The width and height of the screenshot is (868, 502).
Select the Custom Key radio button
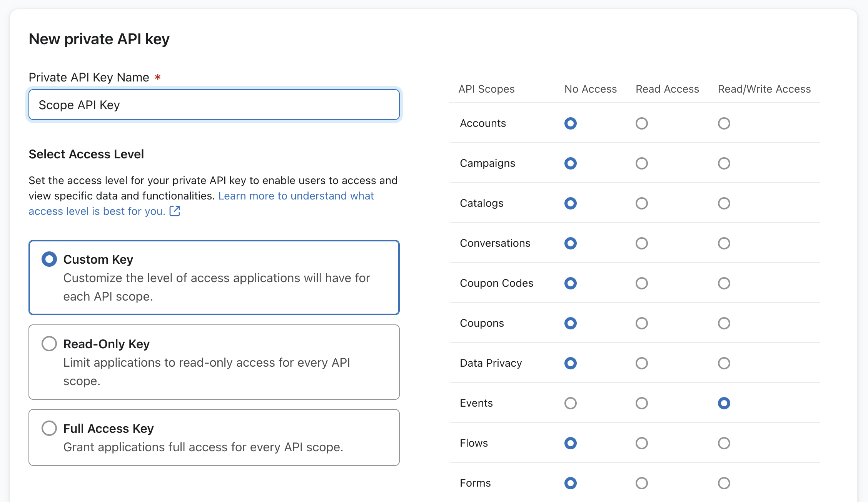pos(49,259)
